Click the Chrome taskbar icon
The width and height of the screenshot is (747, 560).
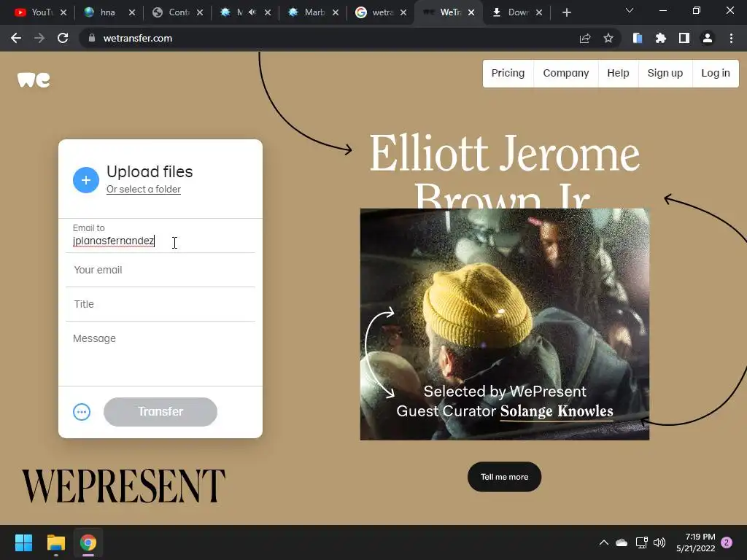[88, 542]
